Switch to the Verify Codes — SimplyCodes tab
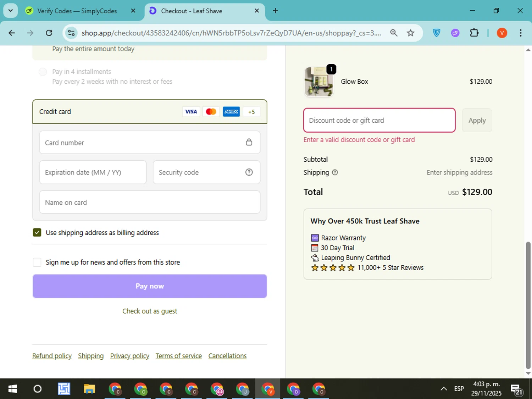The height and width of the screenshot is (399, 532). (x=77, y=11)
